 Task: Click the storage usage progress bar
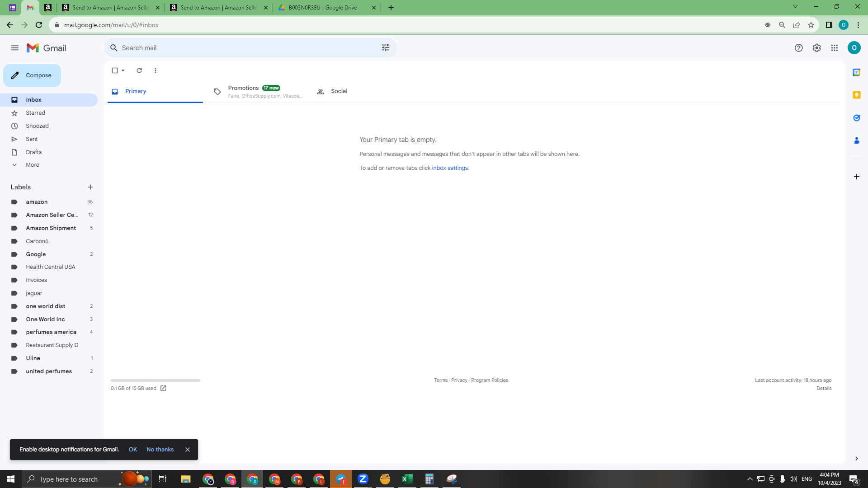(156, 380)
